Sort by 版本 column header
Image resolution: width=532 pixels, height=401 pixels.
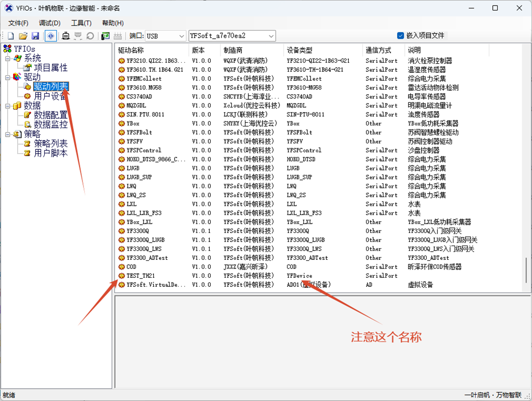pos(205,50)
